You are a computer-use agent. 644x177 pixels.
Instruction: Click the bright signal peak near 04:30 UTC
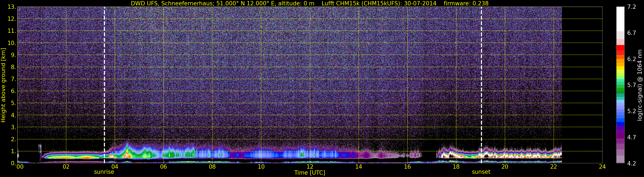pos(127,153)
